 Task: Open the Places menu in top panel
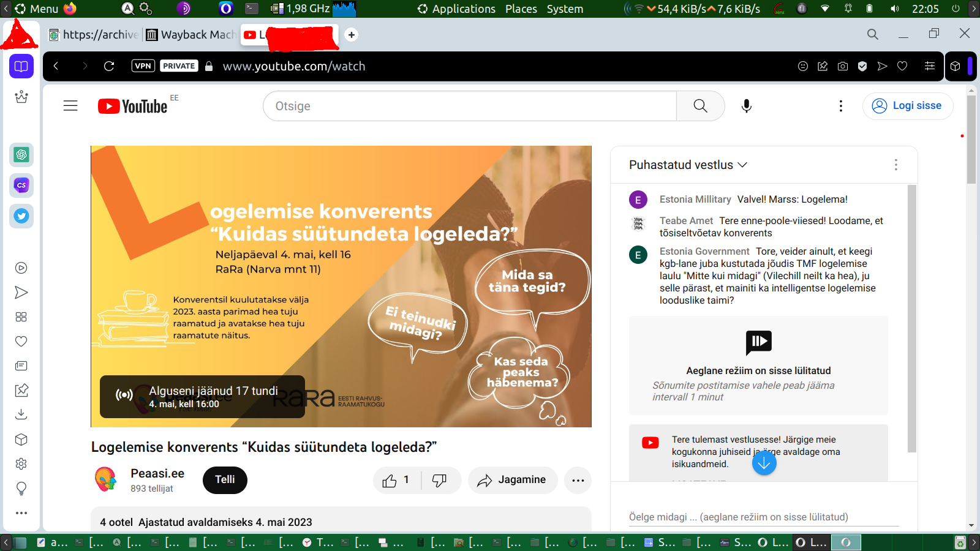[x=521, y=9]
